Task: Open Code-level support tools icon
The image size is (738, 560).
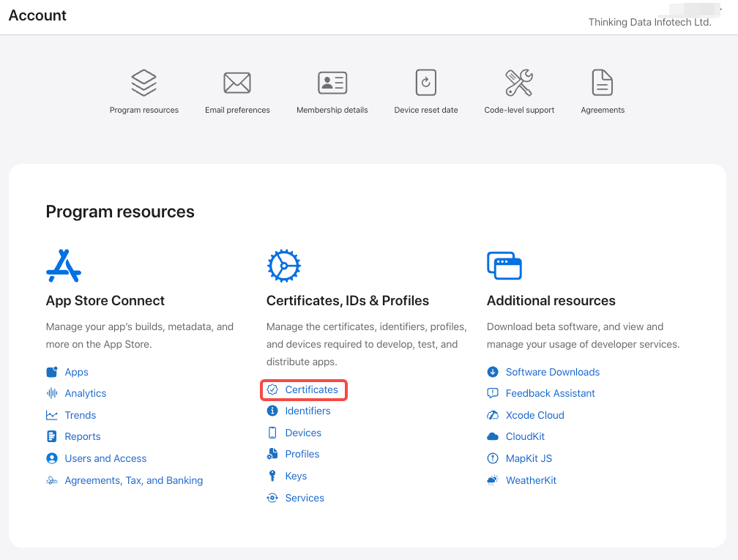Action: (519, 83)
